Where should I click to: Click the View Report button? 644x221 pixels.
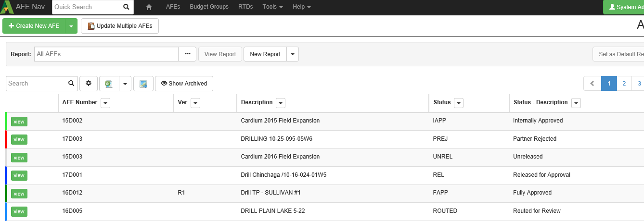(x=220, y=54)
